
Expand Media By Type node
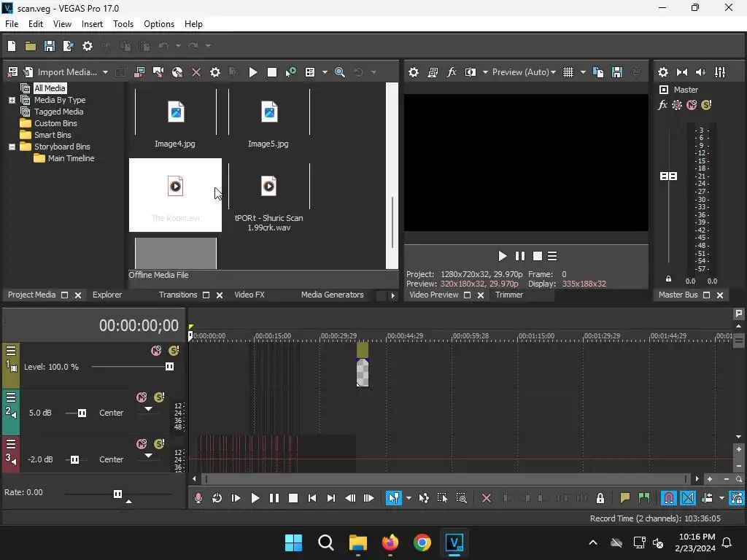pyautogui.click(x=12, y=100)
